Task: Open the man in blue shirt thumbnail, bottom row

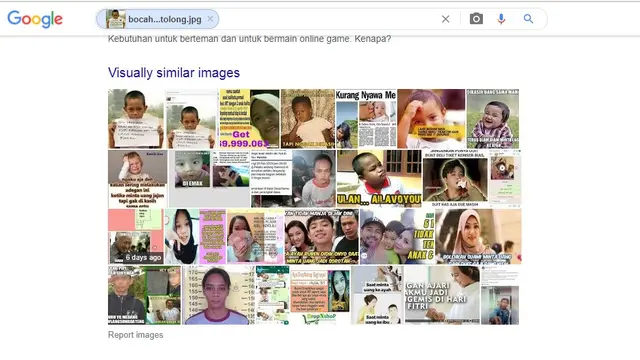Action: coord(500,295)
